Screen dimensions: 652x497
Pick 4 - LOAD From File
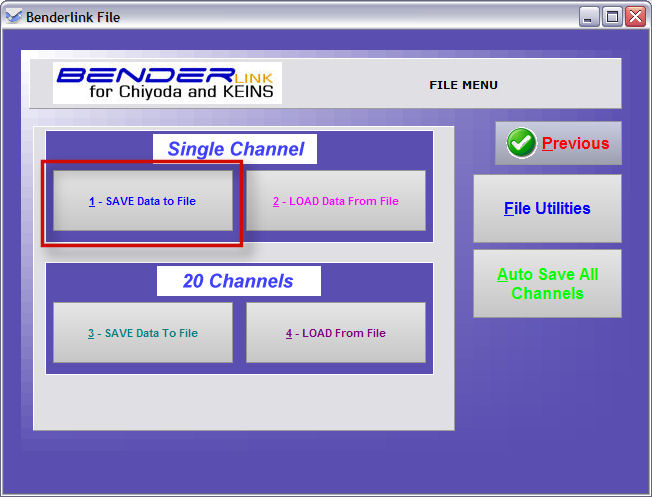click(x=335, y=333)
